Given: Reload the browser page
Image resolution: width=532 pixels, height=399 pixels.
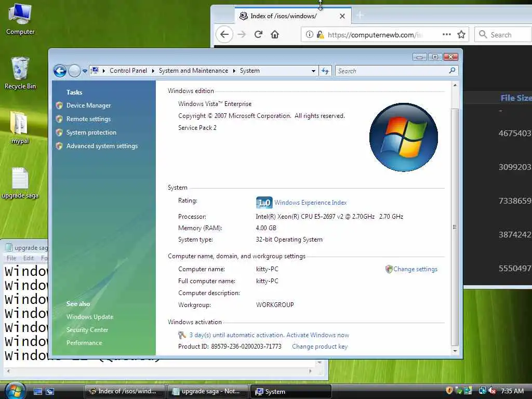Looking at the screenshot, I should pyautogui.click(x=258, y=34).
